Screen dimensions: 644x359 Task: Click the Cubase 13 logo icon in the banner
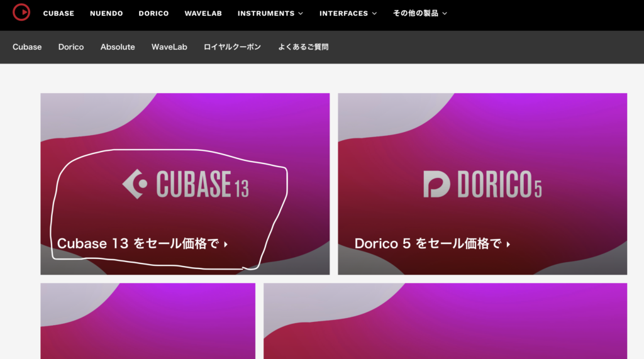[x=135, y=184]
